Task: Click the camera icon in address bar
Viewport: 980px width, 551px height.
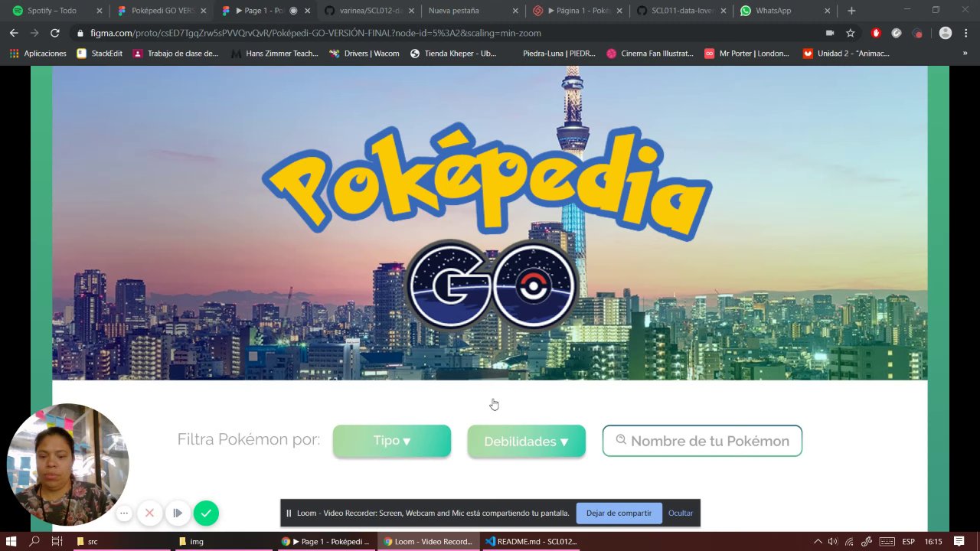Action: pos(830,33)
